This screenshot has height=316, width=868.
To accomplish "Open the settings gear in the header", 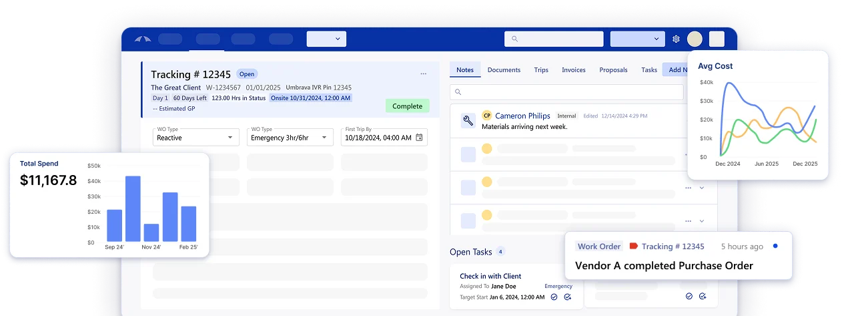I will [x=676, y=39].
